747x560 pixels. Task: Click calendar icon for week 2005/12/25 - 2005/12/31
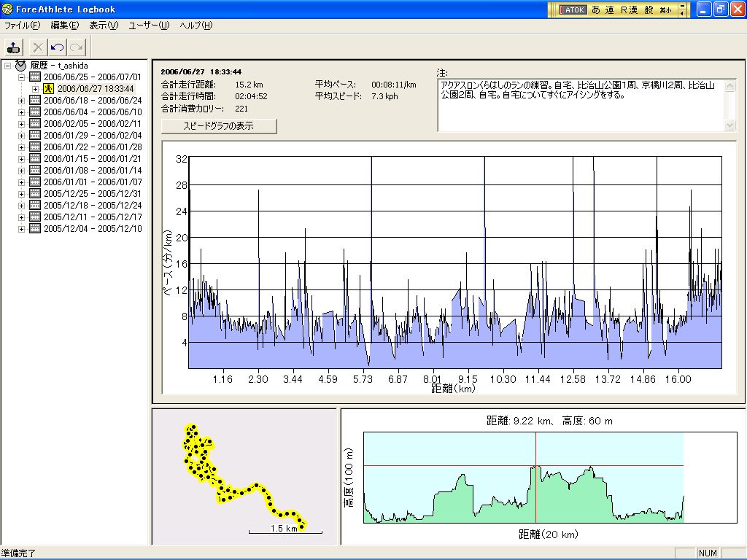pos(35,193)
